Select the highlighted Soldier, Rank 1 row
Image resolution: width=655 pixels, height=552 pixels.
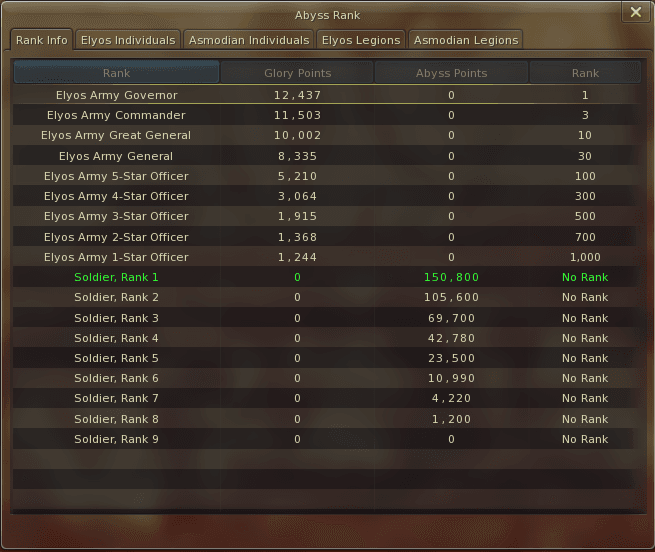coord(326,277)
